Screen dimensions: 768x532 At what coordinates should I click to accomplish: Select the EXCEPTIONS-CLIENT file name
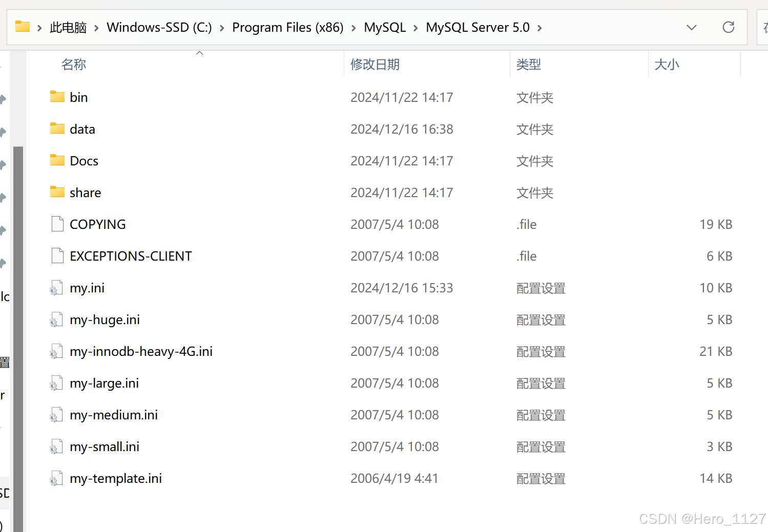pyautogui.click(x=131, y=256)
